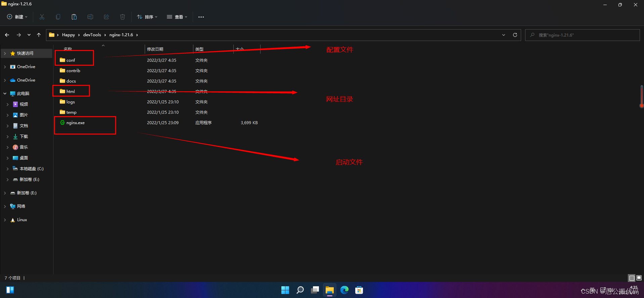The image size is (644, 298).
Task: Click Happy in the address breadcrumb
Action: pos(68,35)
